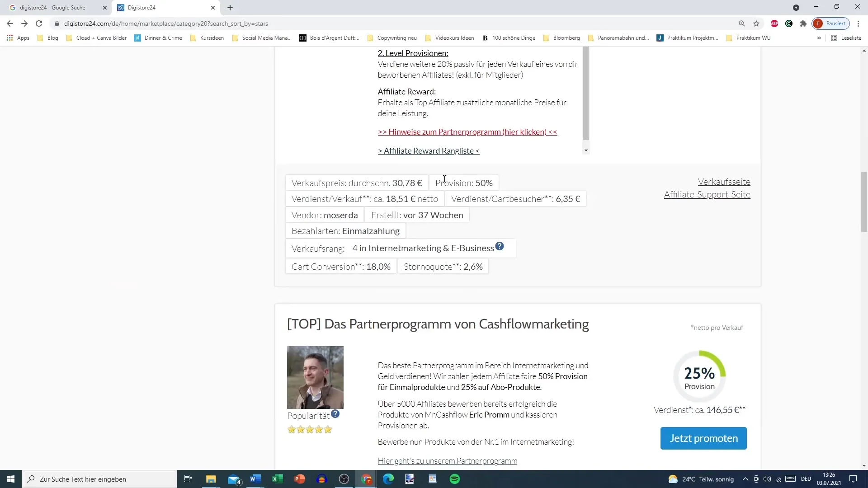The height and width of the screenshot is (488, 868).
Task: Show hidden system tray icons
Action: pyautogui.click(x=745, y=479)
